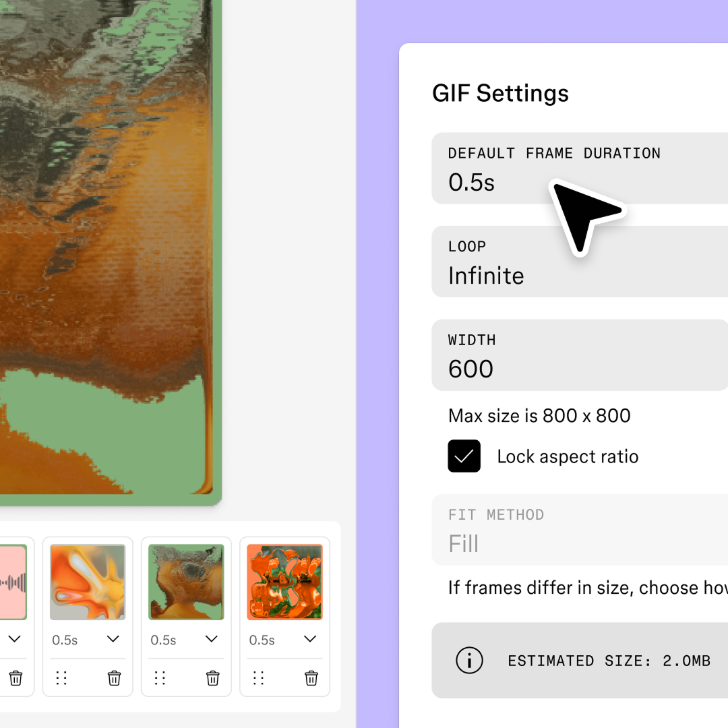Click the drag handle on the fourth frame
This screenshot has height=728, width=728.
[258, 678]
